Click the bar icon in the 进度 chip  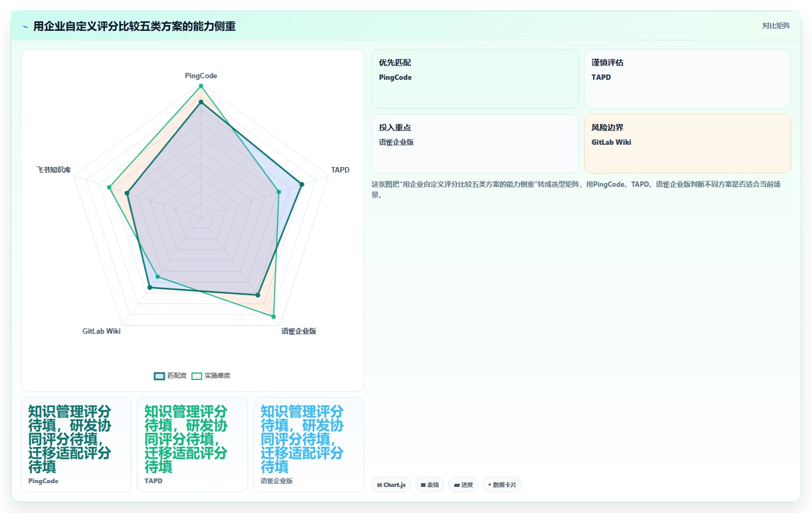(x=457, y=485)
